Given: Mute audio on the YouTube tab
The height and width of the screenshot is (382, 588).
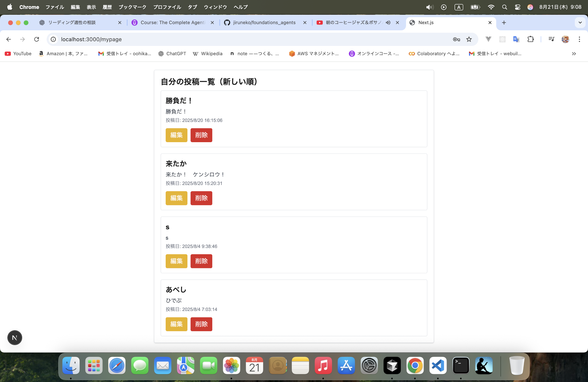Looking at the screenshot, I should (x=388, y=22).
